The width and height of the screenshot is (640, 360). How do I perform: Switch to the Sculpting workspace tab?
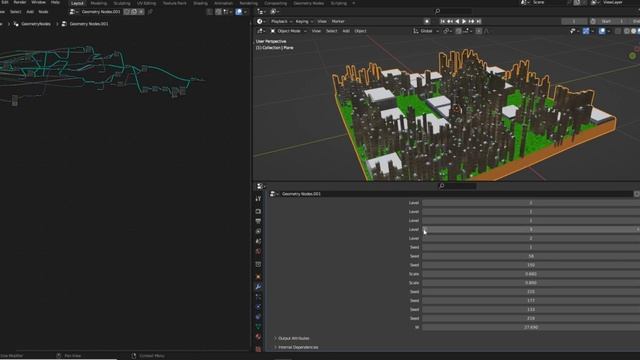(122, 3)
